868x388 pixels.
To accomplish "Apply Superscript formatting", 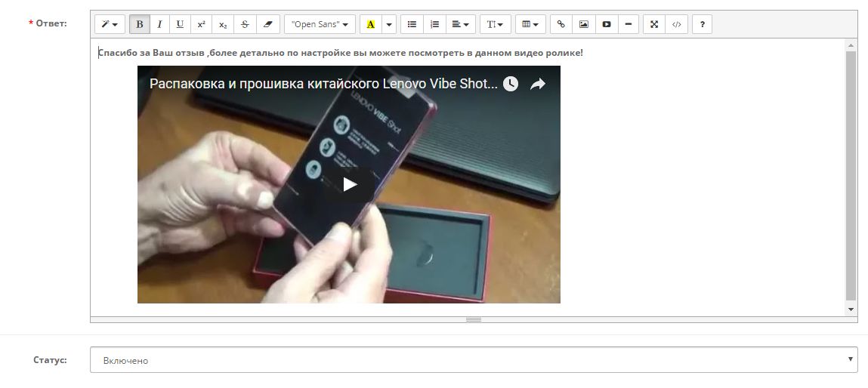I will pos(202,24).
